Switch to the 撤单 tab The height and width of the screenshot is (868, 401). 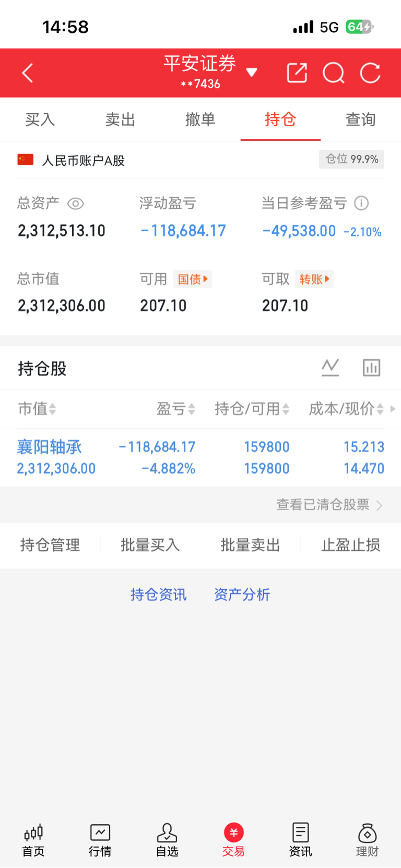tap(200, 120)
